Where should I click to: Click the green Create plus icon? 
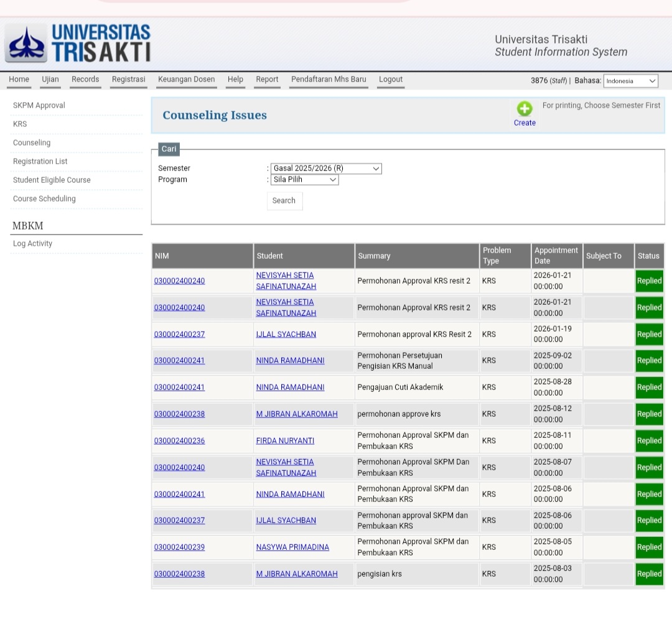click(524, 109)
